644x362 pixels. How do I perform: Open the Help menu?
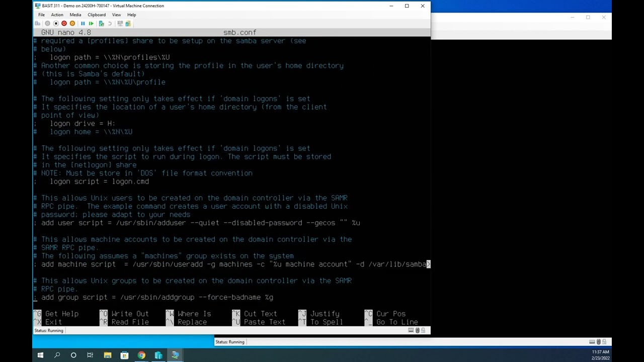131,15
